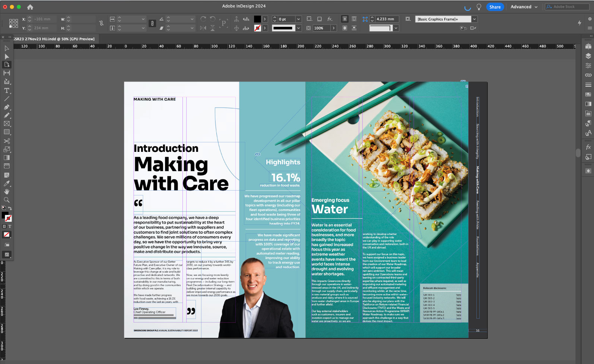Click the Rotate 90° clockwise icon

tap(203, 19)
